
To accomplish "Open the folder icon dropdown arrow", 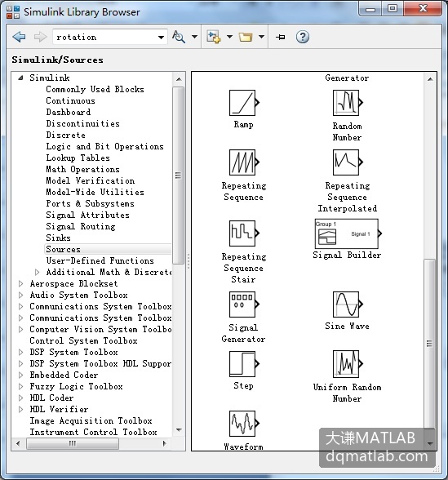I will [x=261, y=37].
